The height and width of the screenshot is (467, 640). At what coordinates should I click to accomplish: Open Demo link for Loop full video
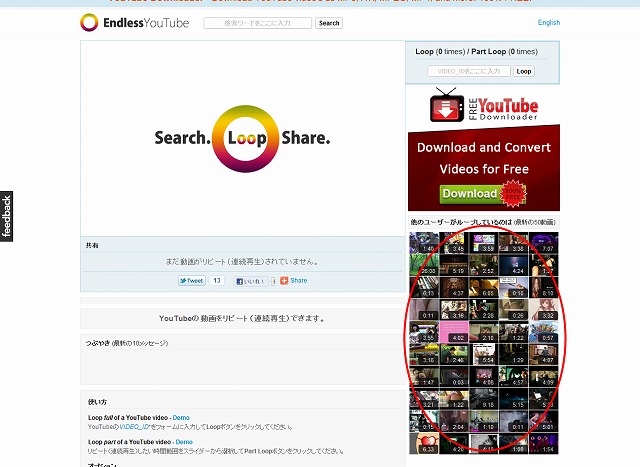(181, 418)
